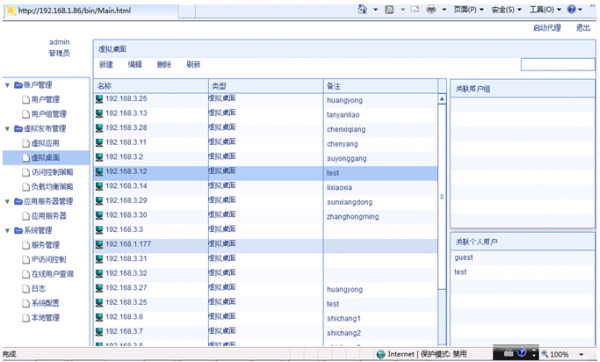The width and height of the screenshot is (600, 362).
Task: Click the RSS feeds icon in browser toolbar
Action: pyautogui.click(x=389, y=10)
